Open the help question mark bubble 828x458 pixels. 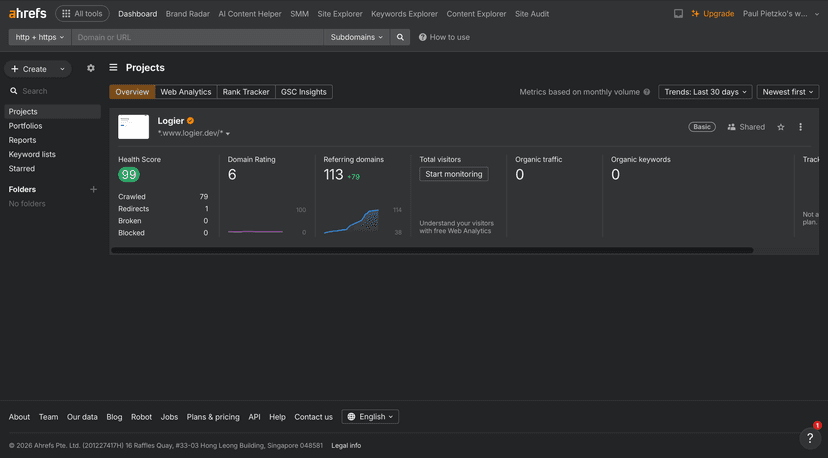pos(810,437)
